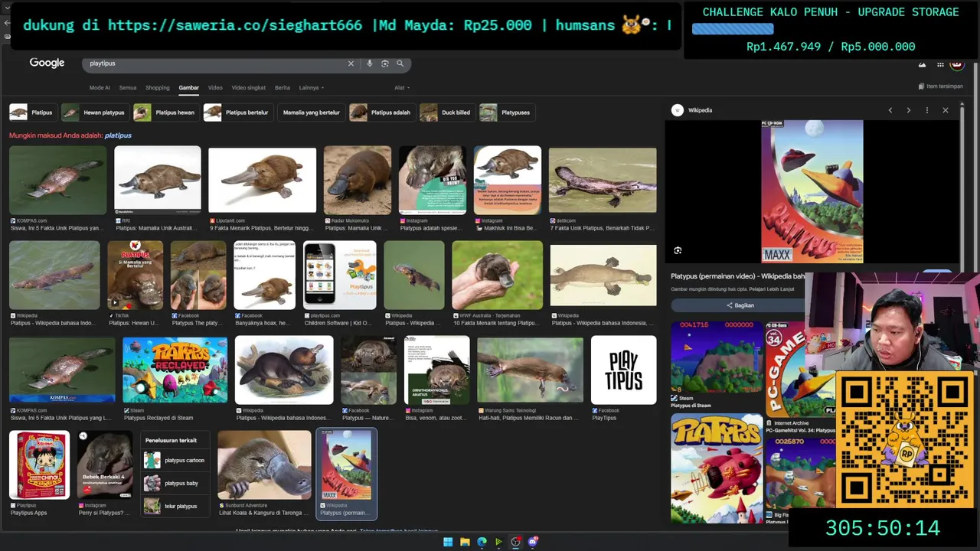Switch to Shopping tab

point(158,88)
